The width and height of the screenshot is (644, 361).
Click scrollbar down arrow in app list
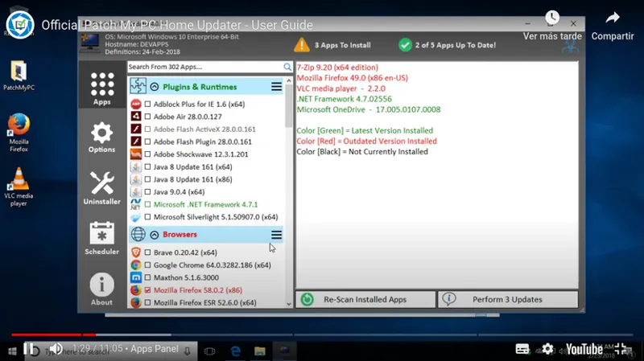(289, 305)
